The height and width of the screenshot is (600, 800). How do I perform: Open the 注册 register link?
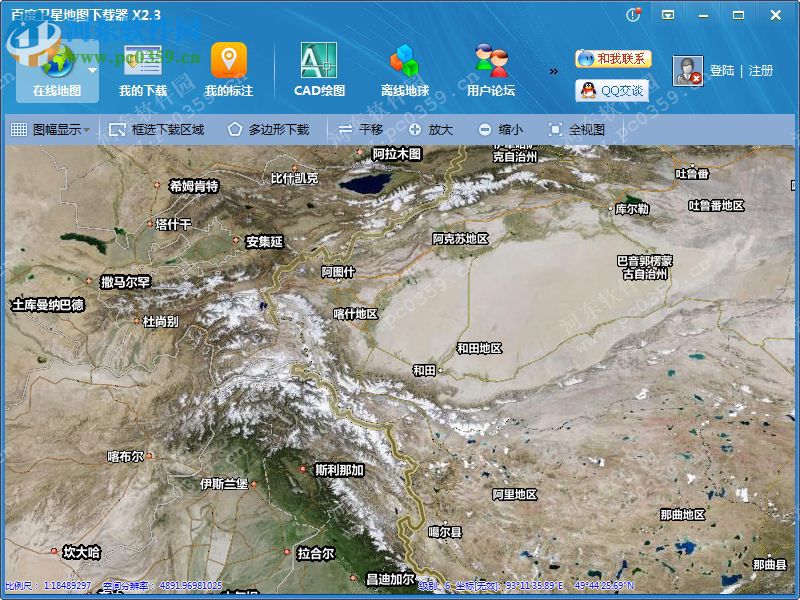click(761, 70)
